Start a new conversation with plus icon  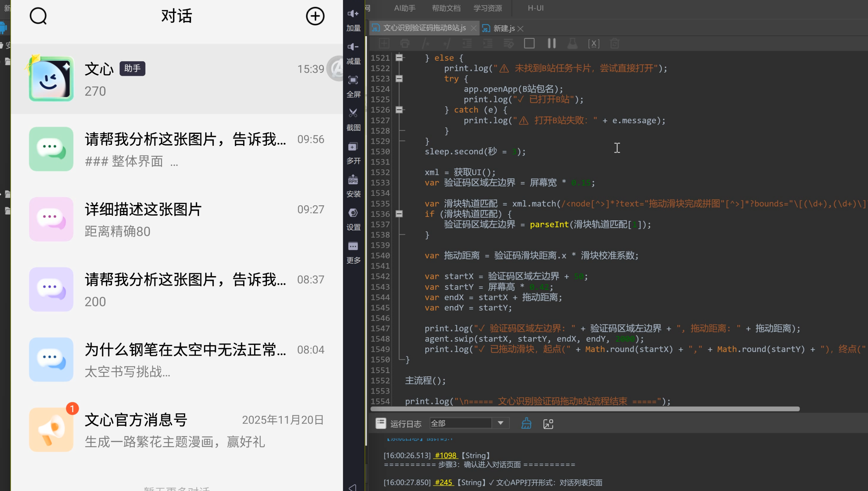click(x=315, y=16)
